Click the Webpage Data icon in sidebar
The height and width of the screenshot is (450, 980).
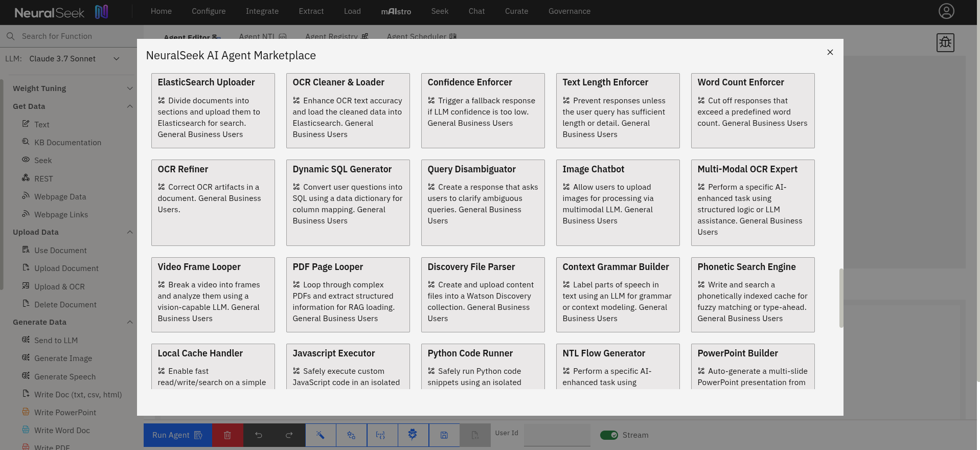[26, 196]
